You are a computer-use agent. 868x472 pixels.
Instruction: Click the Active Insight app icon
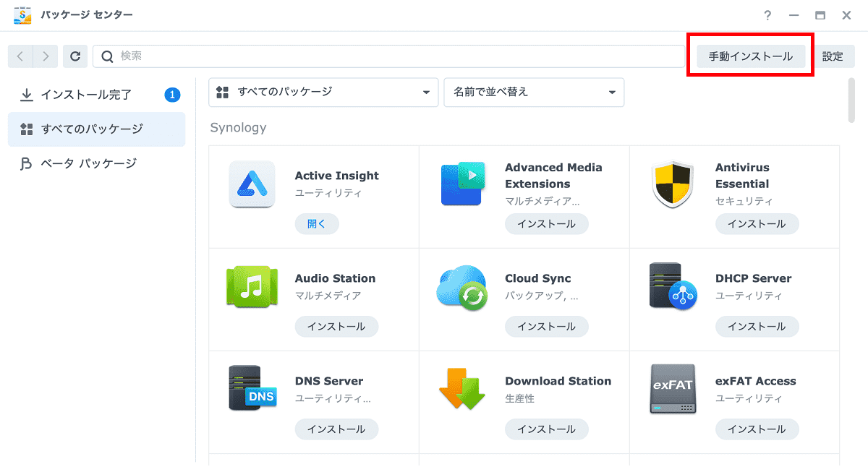[252, 184]
